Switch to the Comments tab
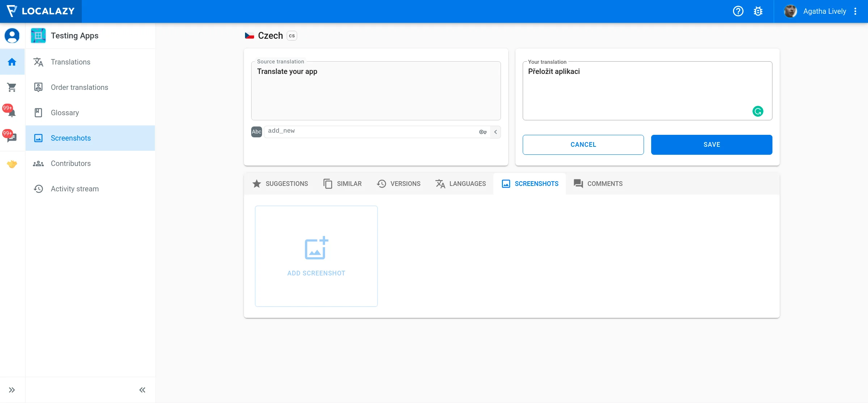Viewport: 868px width, 403px height. (598, 184)
